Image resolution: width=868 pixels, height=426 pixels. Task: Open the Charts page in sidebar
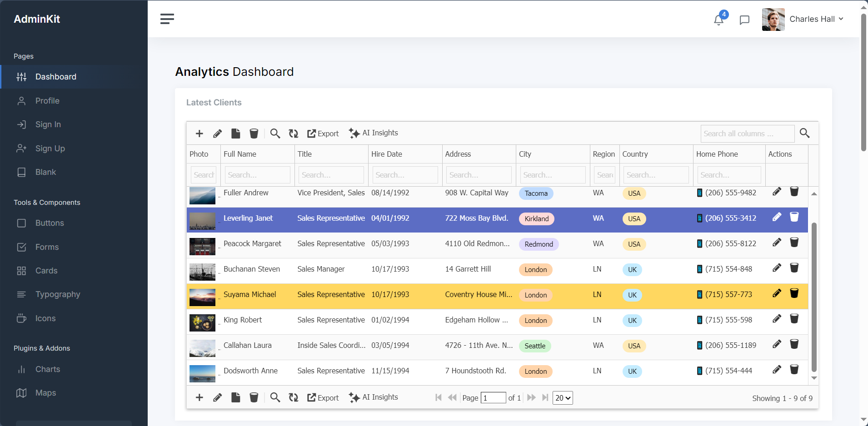[48, 369]
